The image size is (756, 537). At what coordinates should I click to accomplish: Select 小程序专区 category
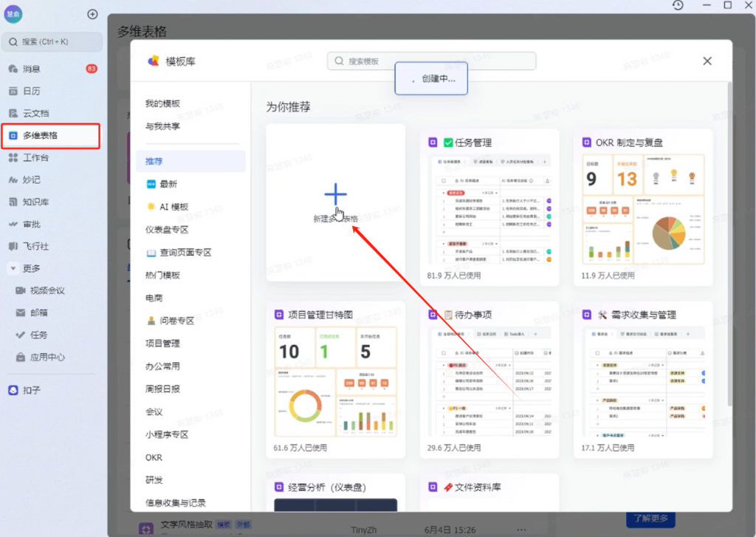click(167, 435)
